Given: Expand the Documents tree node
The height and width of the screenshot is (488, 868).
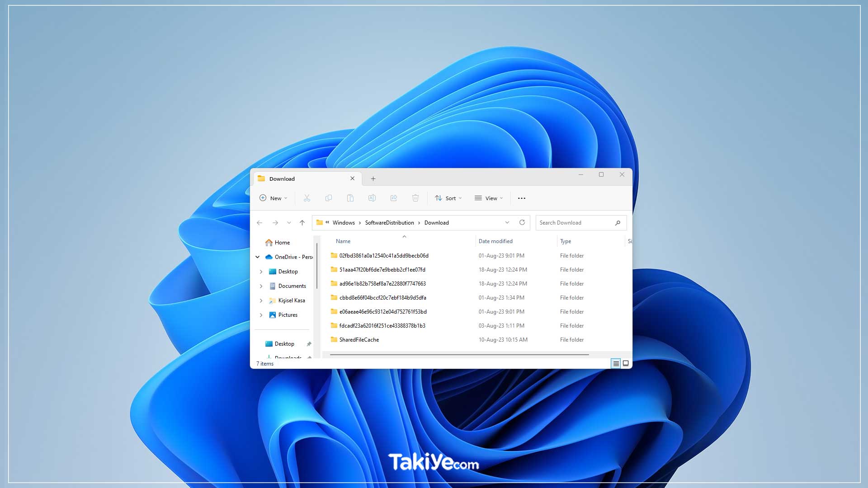Looking at the screenshot, I should click(261, 286).
